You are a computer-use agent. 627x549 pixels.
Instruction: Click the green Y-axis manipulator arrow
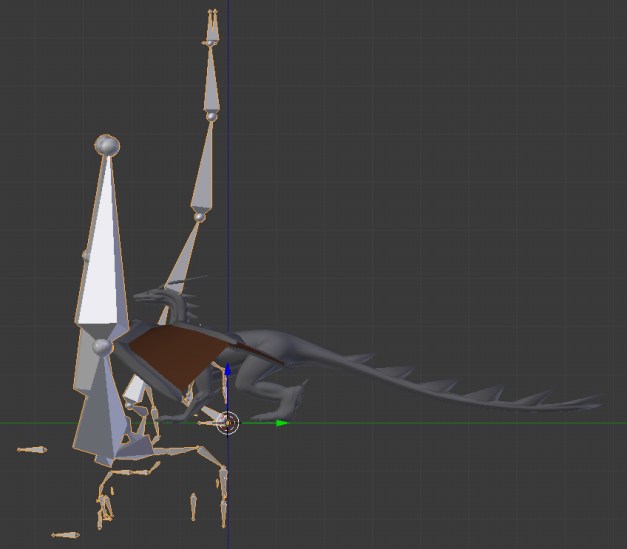click(x=281, y=423)
